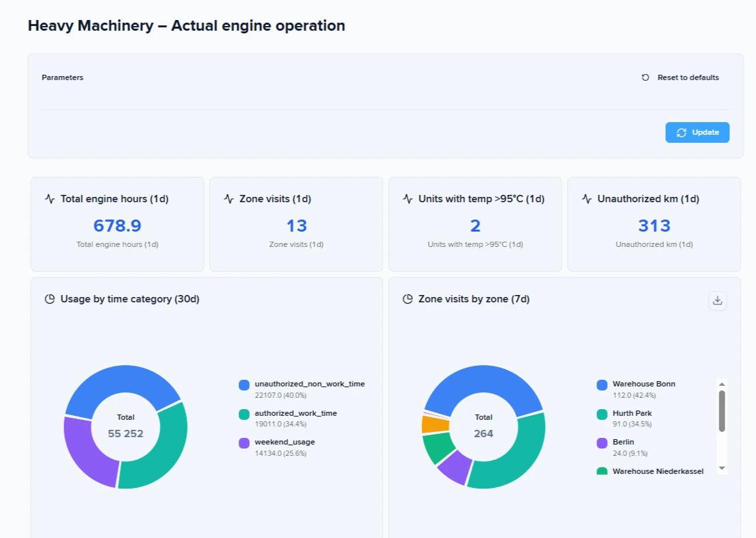756x538 pixels.
Task: Click the zone legend scrollbar thumb
Action: click(x=721, y=411)
